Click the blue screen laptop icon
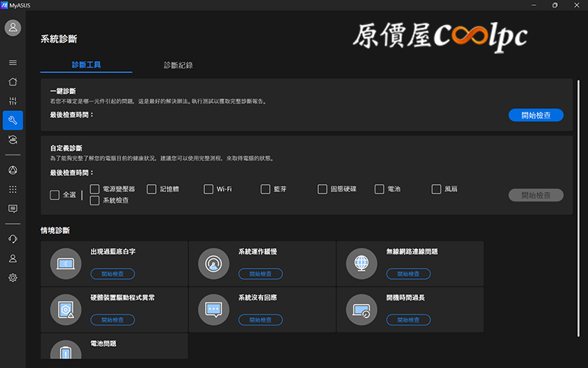 tap(65, 263)
